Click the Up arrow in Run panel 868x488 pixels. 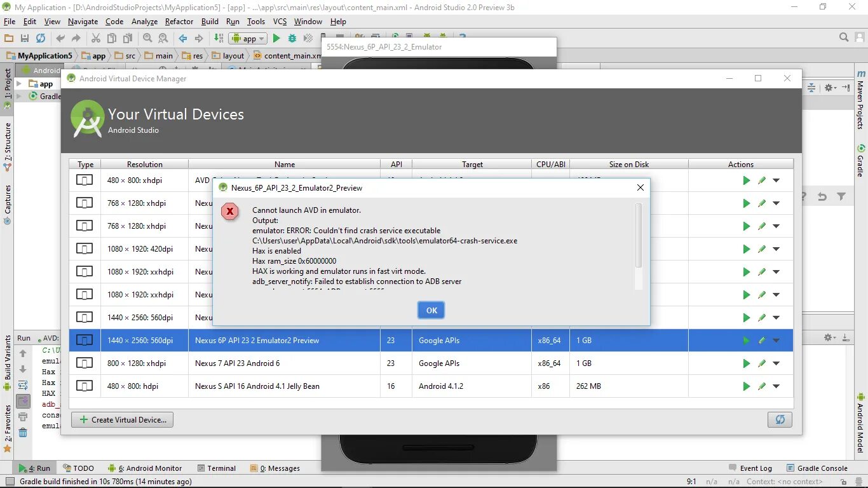(x=23, y=353)
